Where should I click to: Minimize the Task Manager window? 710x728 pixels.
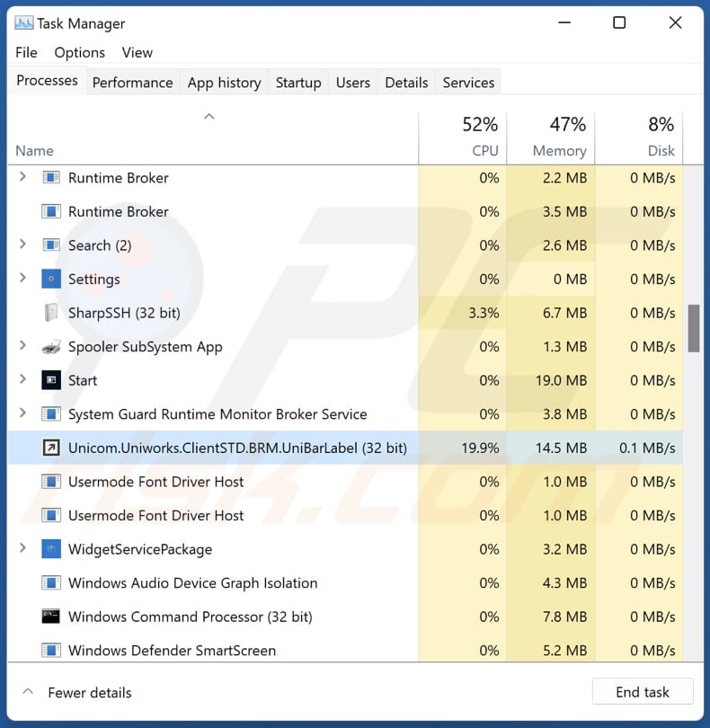click(x=564, y=22)
